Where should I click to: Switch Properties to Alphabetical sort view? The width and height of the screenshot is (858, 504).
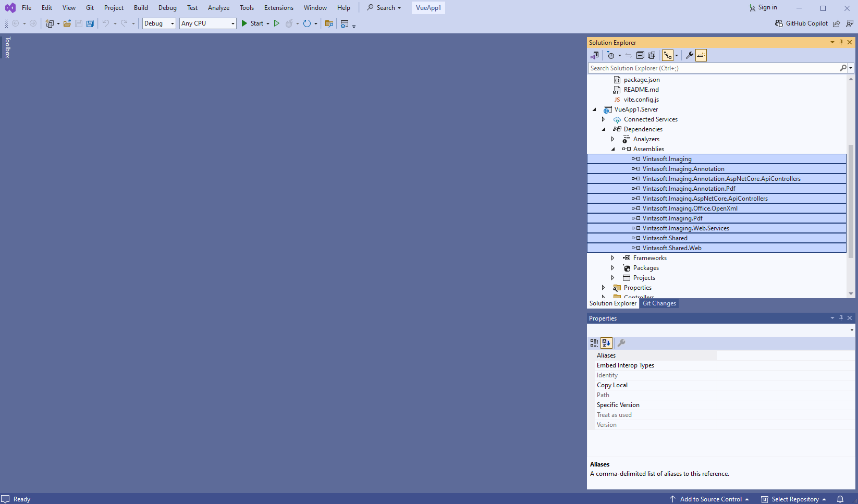tap(606, 343)
